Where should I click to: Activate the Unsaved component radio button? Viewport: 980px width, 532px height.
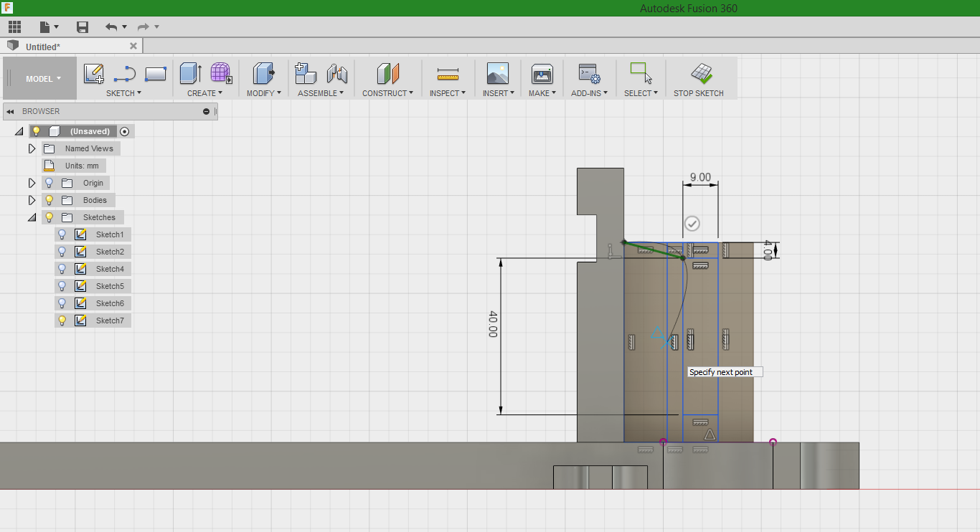[125, 131]
